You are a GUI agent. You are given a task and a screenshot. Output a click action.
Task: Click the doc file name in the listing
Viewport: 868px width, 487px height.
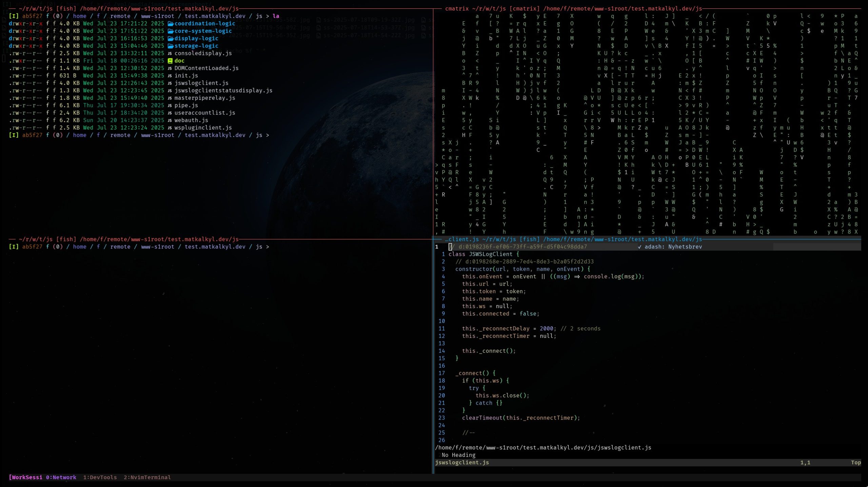click(179, 61)
